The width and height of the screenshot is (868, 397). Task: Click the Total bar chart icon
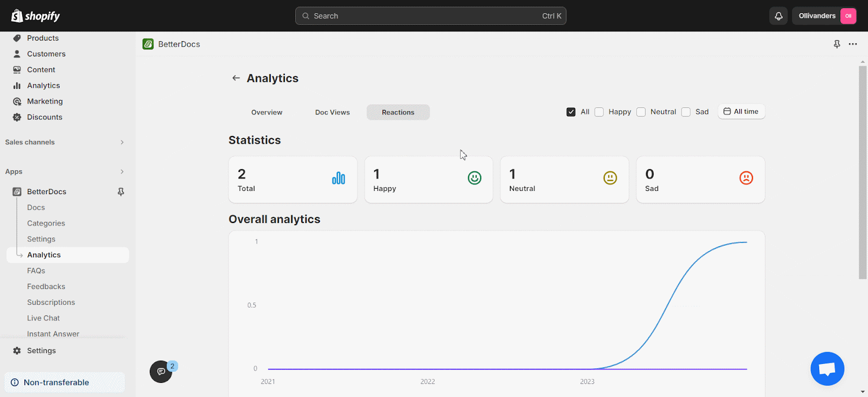coord(339,178)
